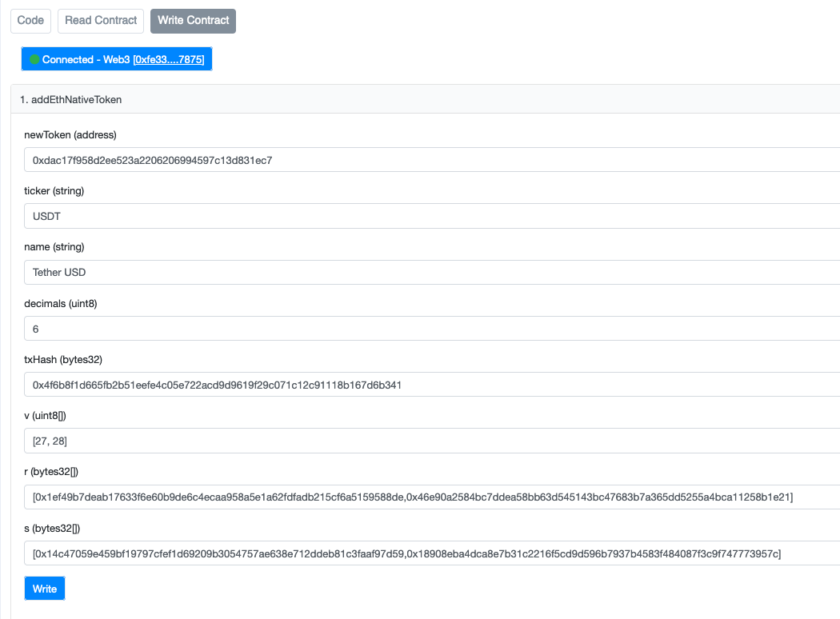Switch to the Read Contract tab

tap(101, 21)
